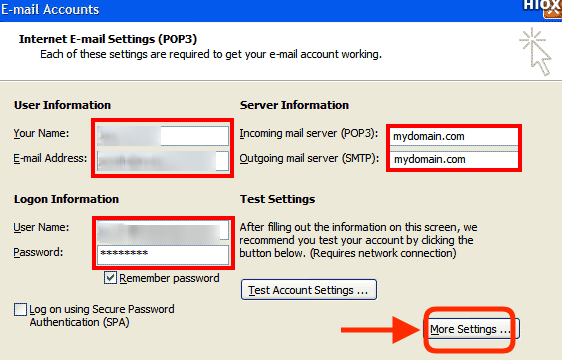Viewport: 562px width, 360px height.
Task: Click the Your Name input field
Action: click(162, 135)
